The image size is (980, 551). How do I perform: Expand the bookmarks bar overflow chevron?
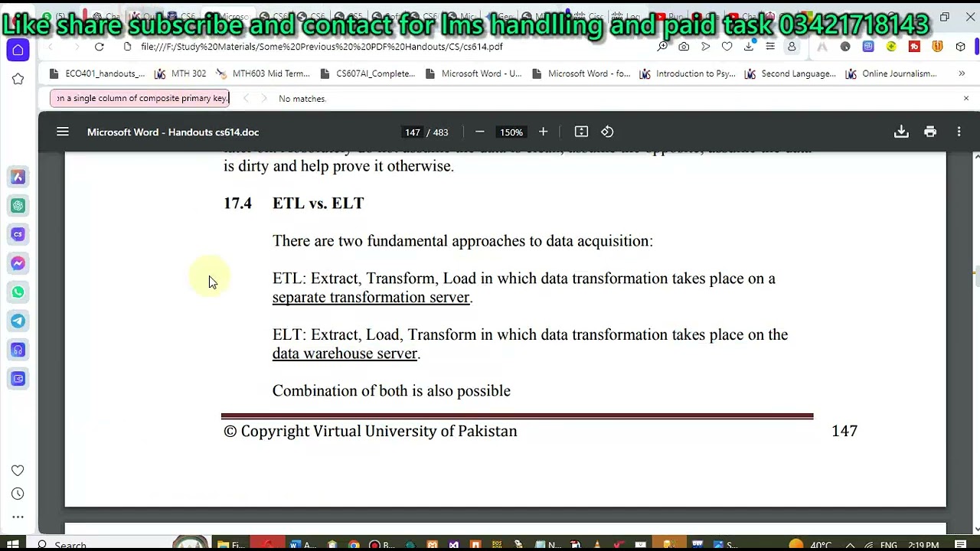(x=962, y=73)
